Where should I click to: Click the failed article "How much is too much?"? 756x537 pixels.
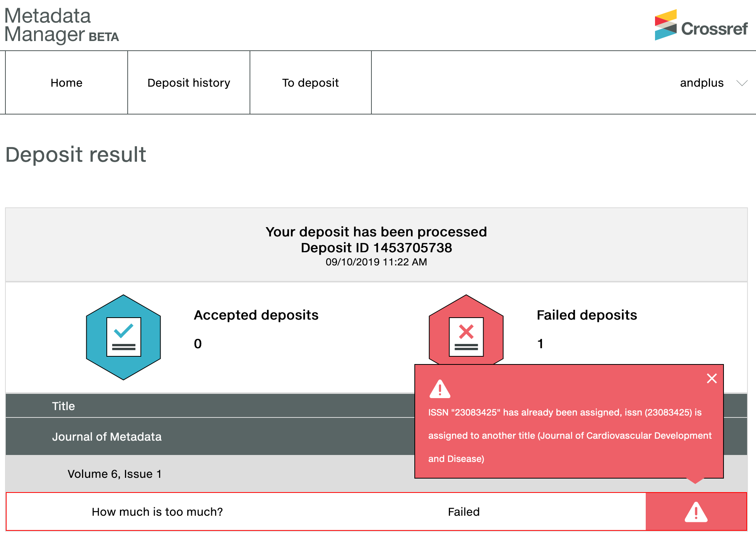[x=157, y=511]
